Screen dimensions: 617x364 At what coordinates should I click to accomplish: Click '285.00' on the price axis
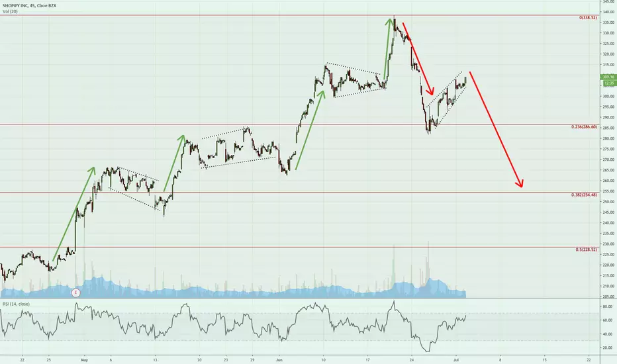[x=609, y=128]
